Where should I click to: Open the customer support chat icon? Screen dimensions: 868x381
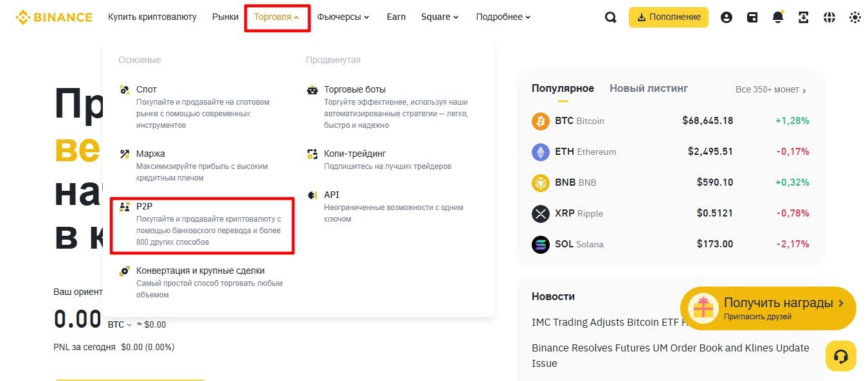coord(840,355)
